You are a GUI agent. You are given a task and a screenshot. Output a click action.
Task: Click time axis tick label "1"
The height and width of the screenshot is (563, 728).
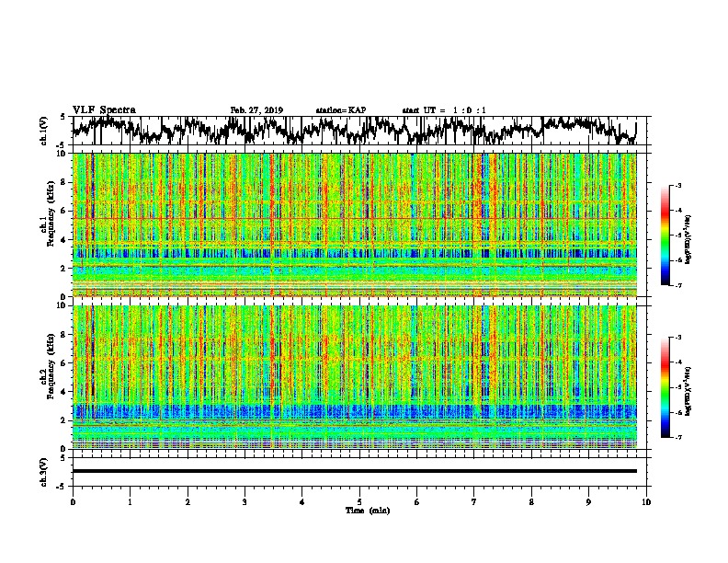click(x=130, y=502)
